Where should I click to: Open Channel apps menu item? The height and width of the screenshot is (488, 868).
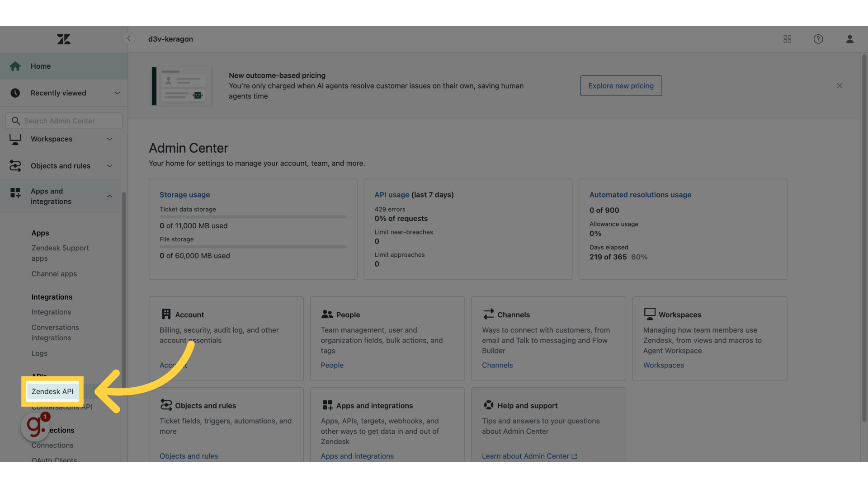point(54,274)
